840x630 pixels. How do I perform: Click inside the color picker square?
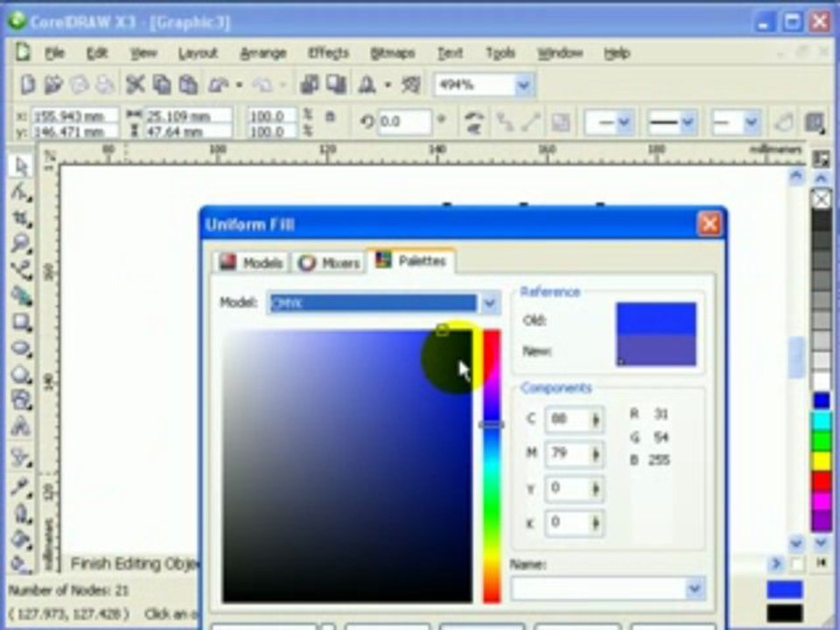[347, 466]
